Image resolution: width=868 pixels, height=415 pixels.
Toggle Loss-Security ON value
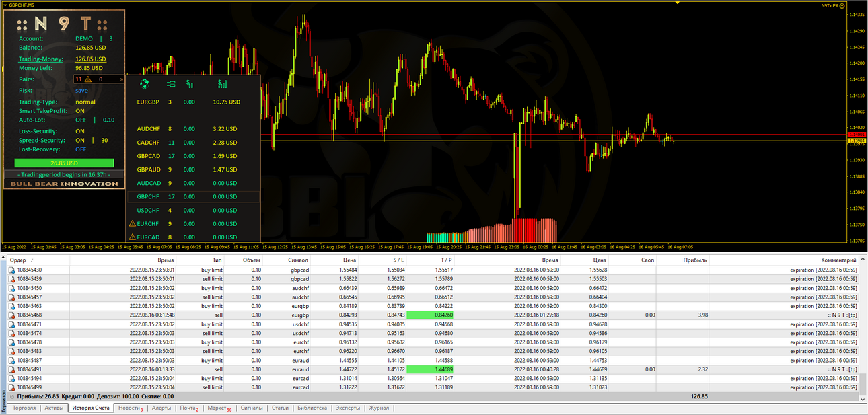click(x=80, y=131)
